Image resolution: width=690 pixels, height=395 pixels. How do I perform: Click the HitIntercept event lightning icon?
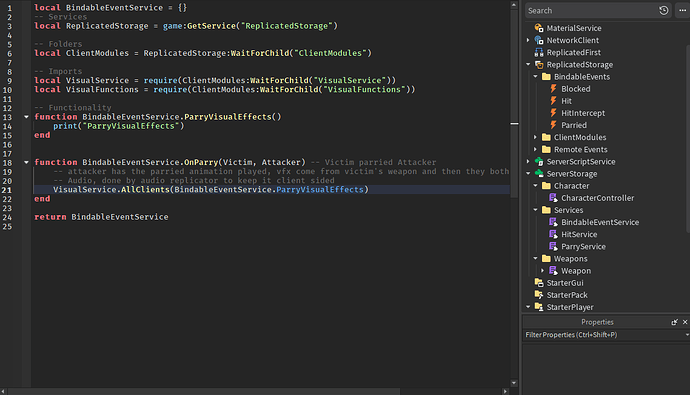click(553, 113)
